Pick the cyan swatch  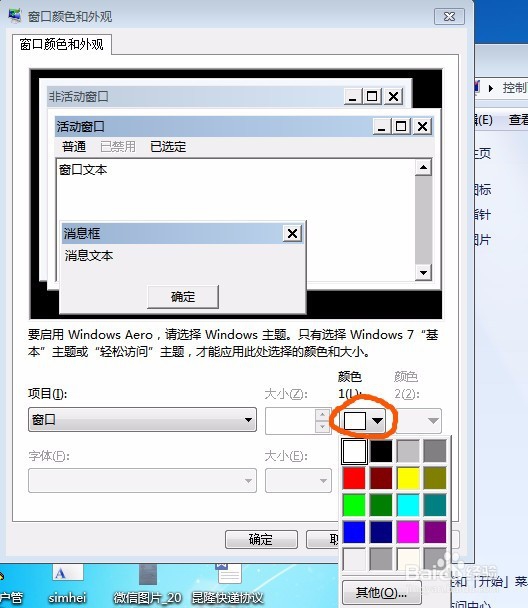[408, 505]
